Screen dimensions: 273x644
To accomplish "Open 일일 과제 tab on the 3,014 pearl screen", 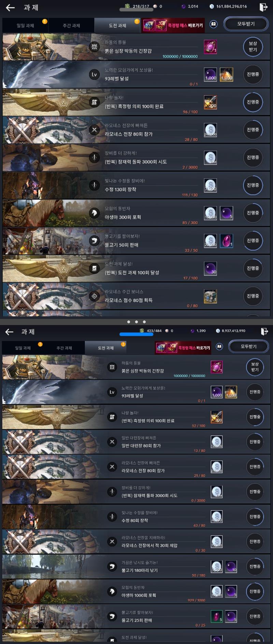I will tap(25, 26).
